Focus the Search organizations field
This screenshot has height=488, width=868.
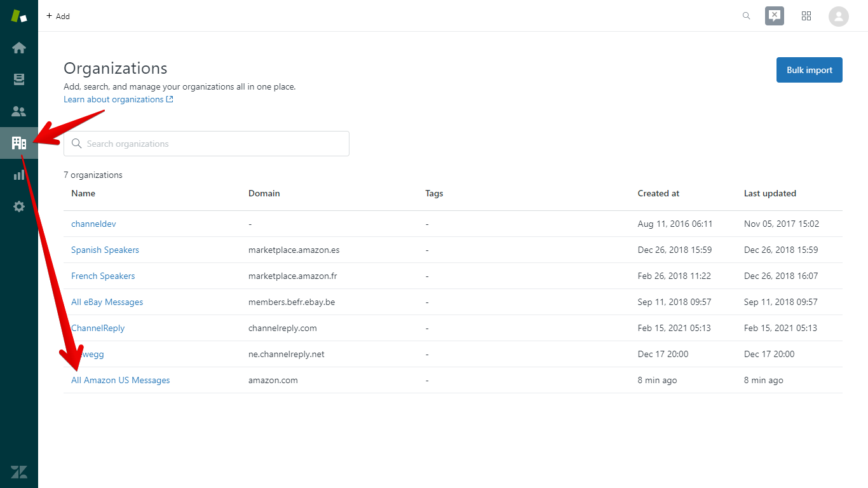pyautogui.click(x=207, y=144)
